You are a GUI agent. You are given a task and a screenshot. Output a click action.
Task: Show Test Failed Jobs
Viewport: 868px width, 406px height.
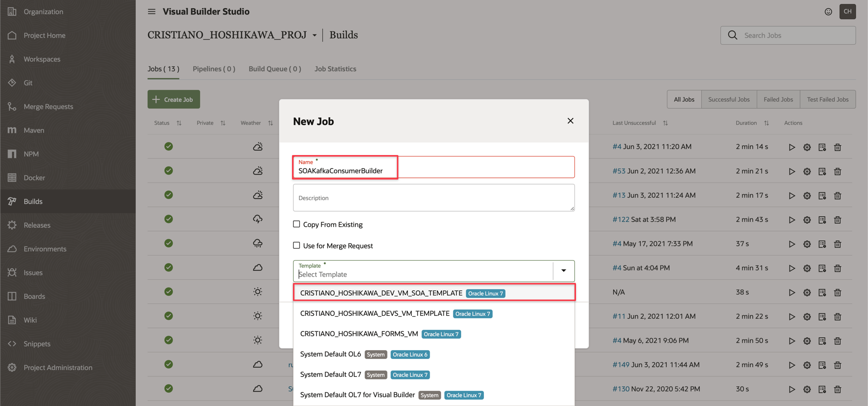pyautogui.click(x=827, y=99)
